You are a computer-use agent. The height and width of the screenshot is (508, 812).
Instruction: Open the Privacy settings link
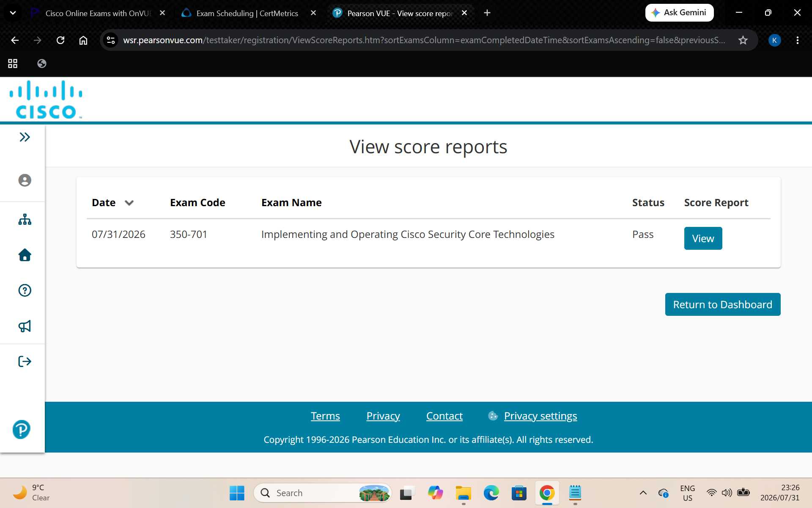tap(540, 416)
